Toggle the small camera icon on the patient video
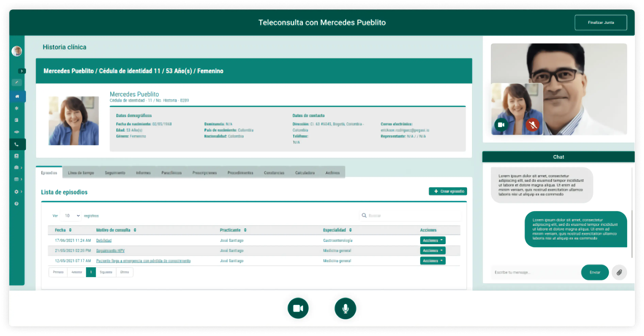The height and width of the screenshot is (336, 644). [x=501, y=125]
